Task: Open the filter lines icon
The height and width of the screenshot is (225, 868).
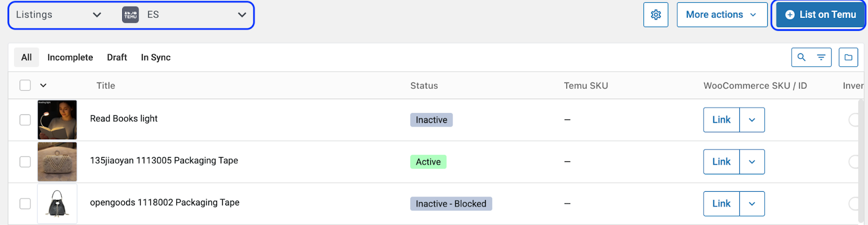Action: 821,57
